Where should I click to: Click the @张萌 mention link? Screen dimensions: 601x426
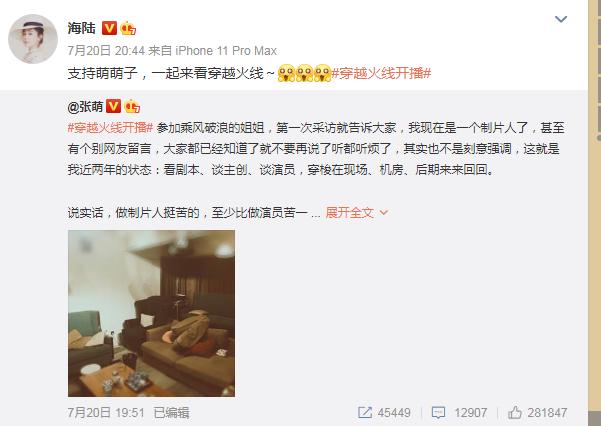pos(85,107)
